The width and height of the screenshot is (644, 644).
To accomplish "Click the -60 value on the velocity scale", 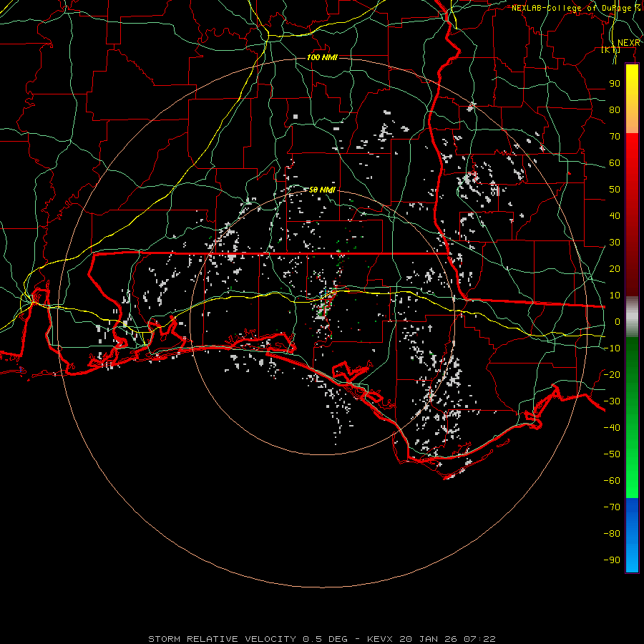I will pyautogui.click(x=612, y=481).
